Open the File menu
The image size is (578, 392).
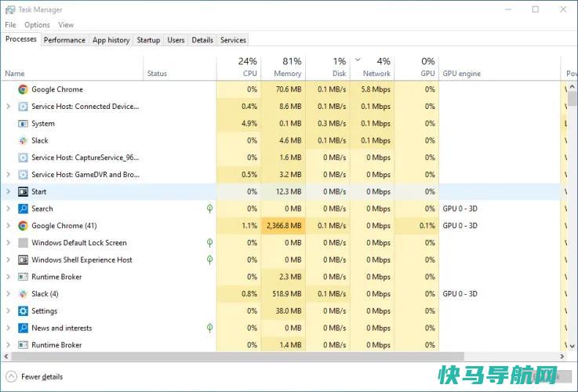10,24
